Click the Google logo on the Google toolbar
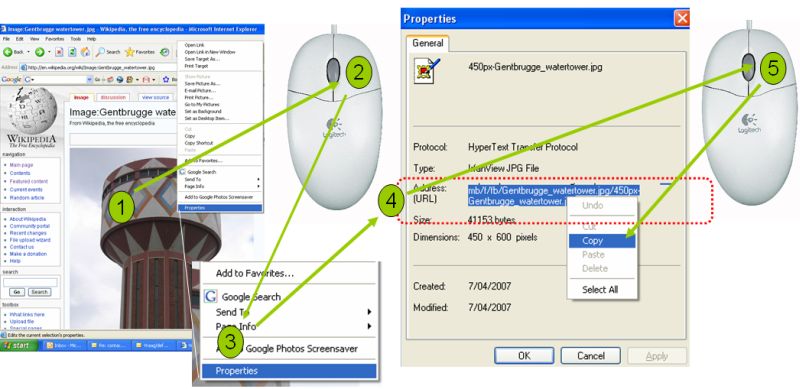800x389 pixels. 11,80
